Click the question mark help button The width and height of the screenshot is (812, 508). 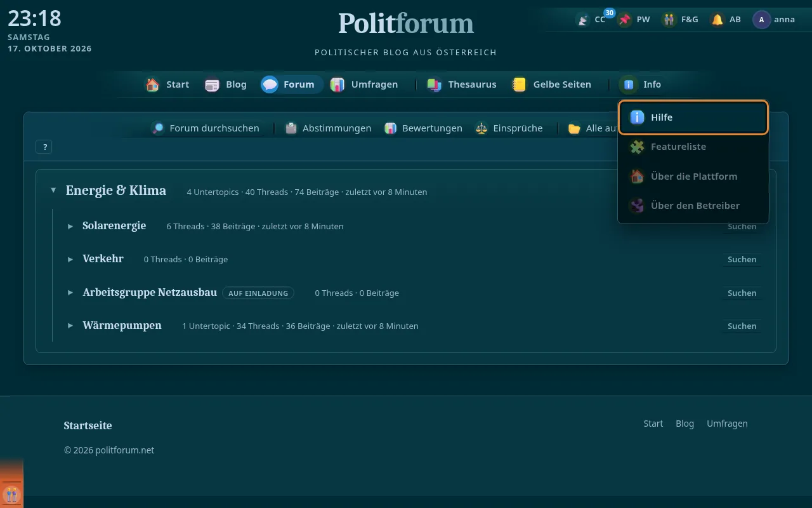(44, 147)
